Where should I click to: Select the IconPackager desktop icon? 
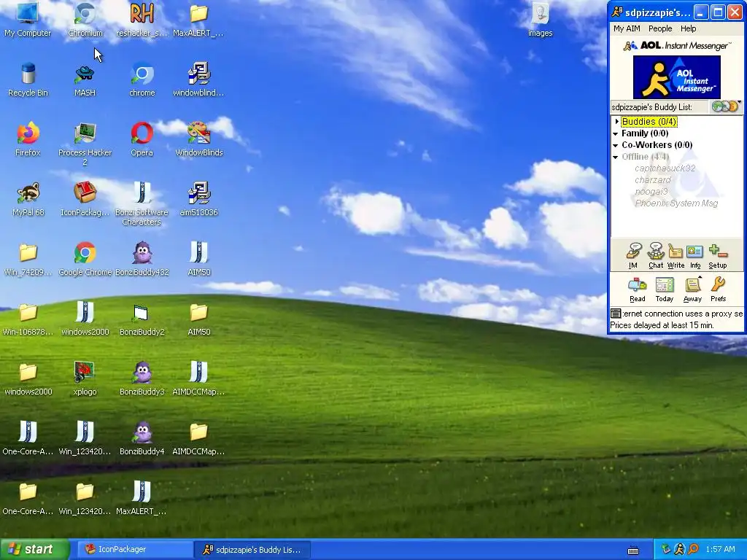pyautogui.click(x=85, y=198)
